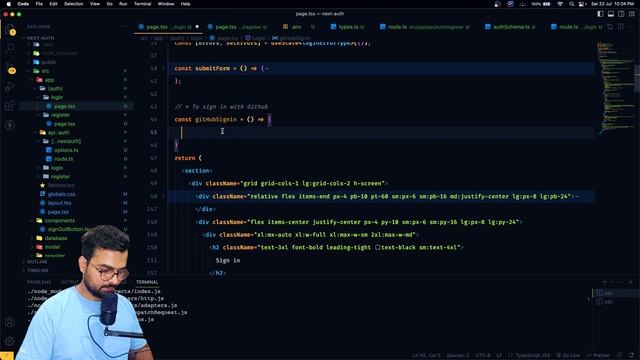Click the line and column indicator
This screenshot has width=640, height=360.
427,356
